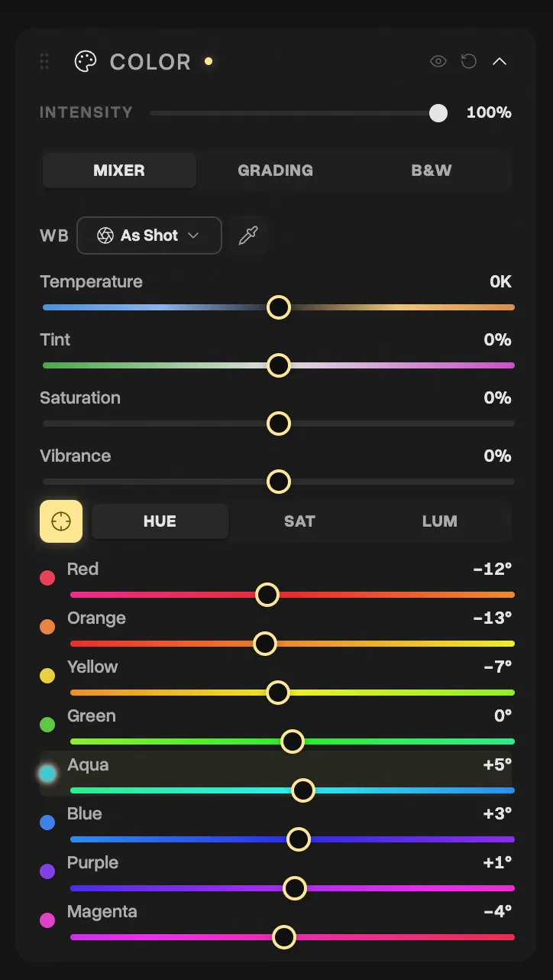Toggle the targeted adjustment crosshair tool
Image resolution: width=553 pixels, height=980 pixels.
(60, 521)
